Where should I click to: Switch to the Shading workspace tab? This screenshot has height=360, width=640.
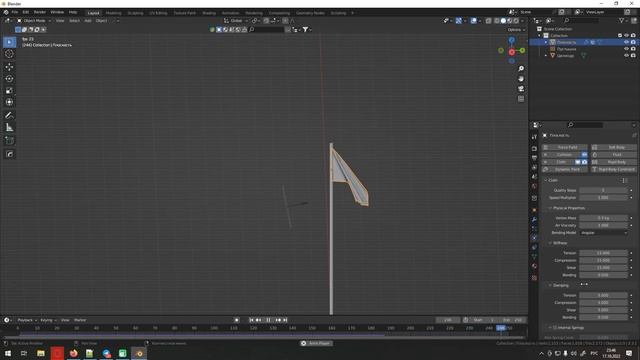(x=209, y=13)
